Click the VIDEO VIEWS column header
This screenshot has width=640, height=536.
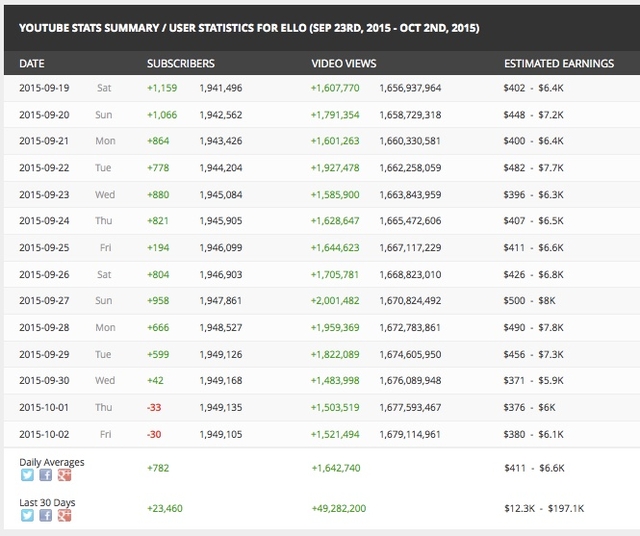[344, 64]
